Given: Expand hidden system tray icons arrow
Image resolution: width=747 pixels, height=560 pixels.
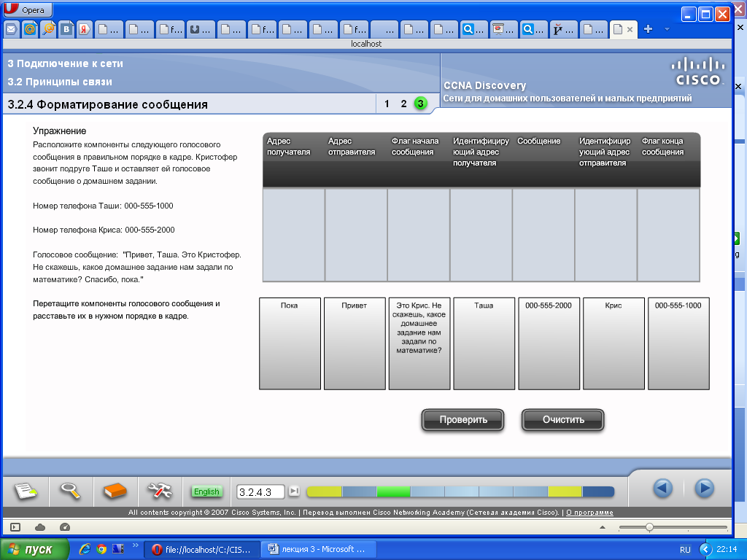Looking at the screenshot, I should [x=705, y=550].
